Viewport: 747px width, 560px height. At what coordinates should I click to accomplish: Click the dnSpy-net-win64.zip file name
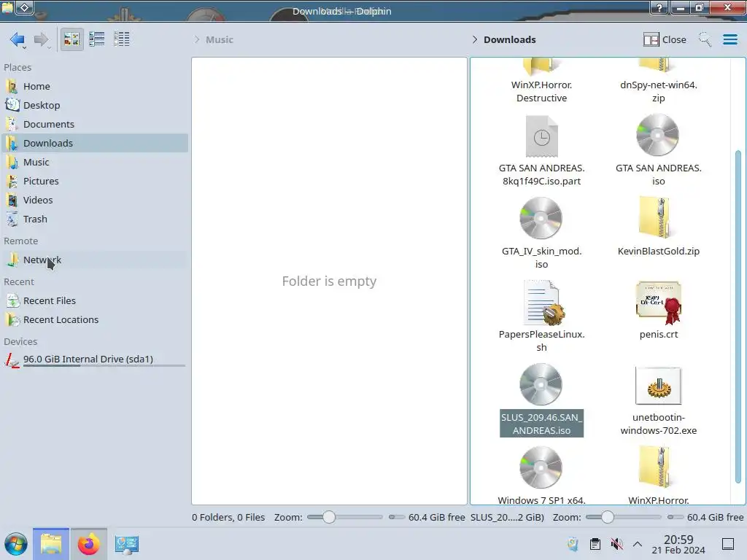click(x=659, y=91)
